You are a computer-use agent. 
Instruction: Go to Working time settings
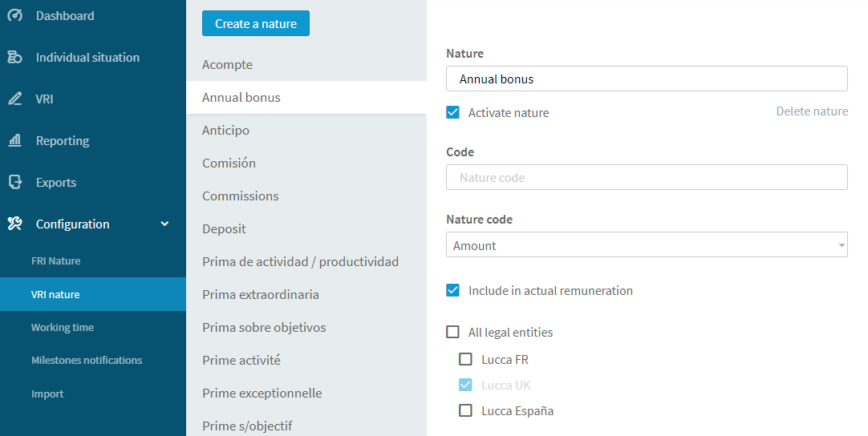pyautogui.click(x=63, y=328)
